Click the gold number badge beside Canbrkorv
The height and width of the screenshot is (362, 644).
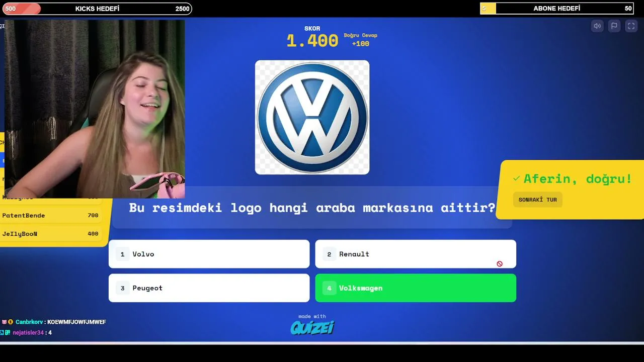(x=11, y=322)
